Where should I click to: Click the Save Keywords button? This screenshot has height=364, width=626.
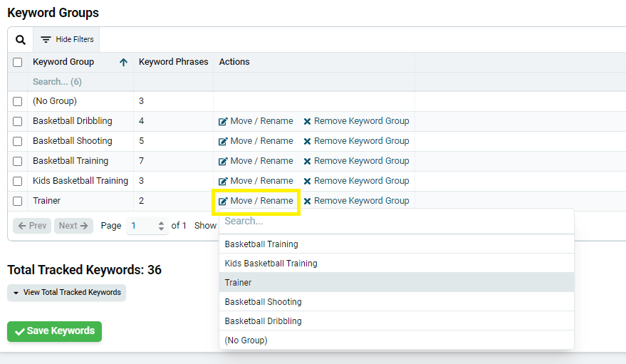(x=54, y=331)
